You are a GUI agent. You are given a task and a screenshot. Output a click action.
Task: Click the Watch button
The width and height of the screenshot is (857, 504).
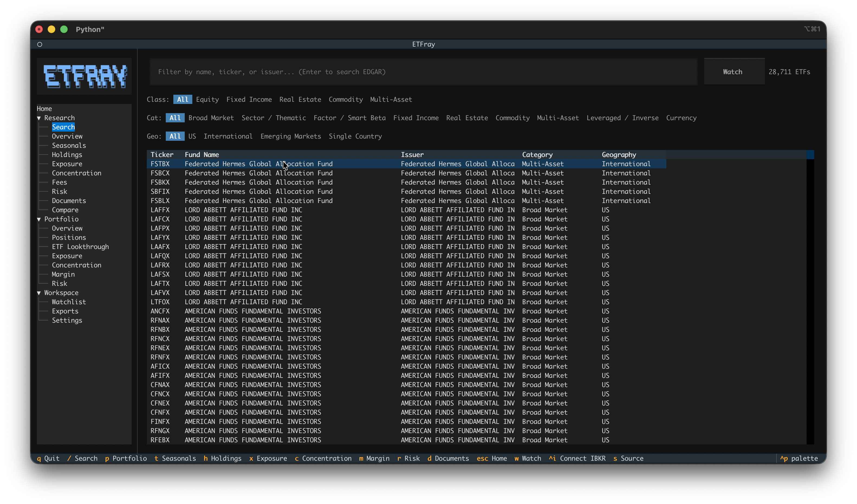tap(734, 72)
